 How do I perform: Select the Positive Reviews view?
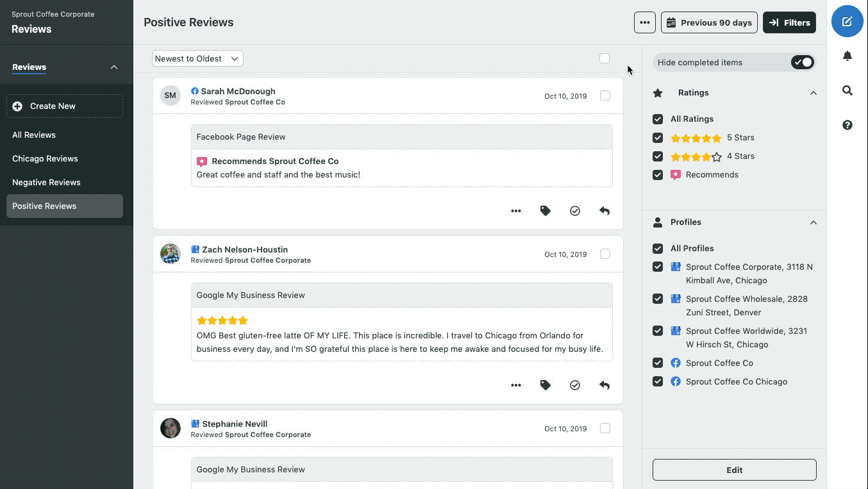(64, 206)
